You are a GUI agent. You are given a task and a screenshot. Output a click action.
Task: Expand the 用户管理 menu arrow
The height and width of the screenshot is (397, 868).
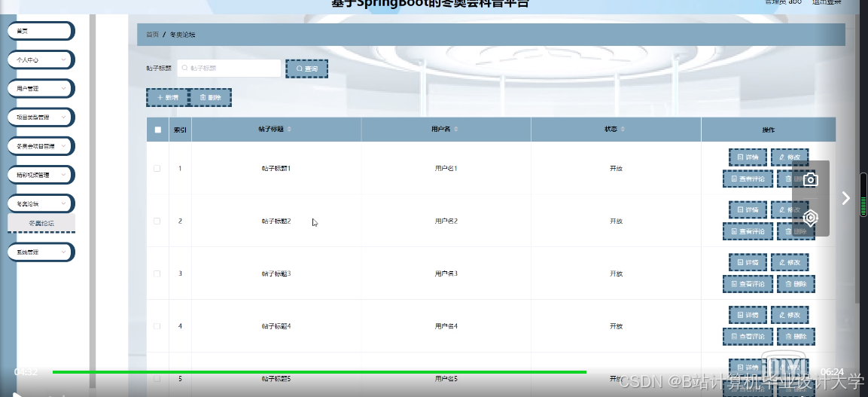coord(64,88)
